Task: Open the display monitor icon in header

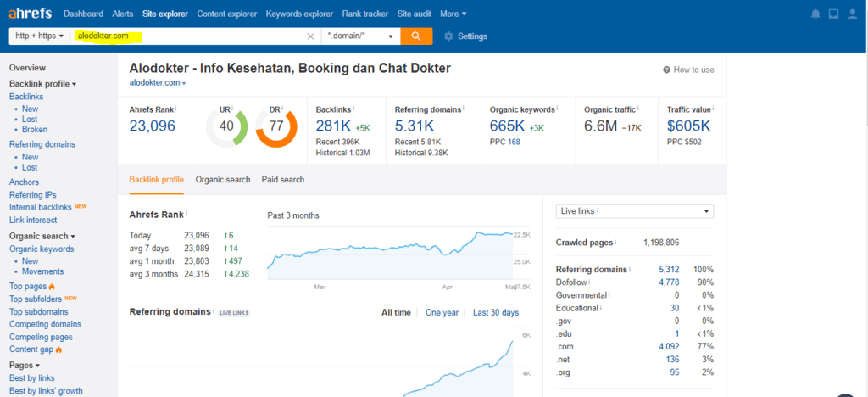Action: [x=834, y=14]
